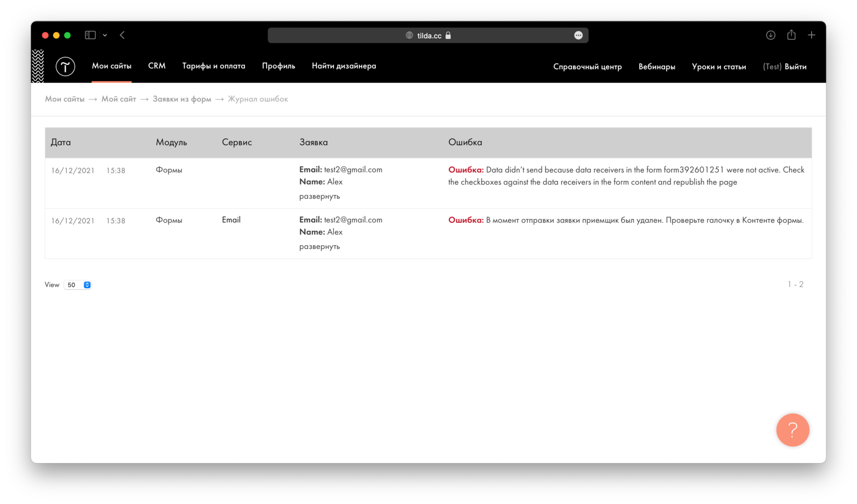Click the Модуль column header
The width and height of the screenshot is (857, 504).
tap(171, 142)
